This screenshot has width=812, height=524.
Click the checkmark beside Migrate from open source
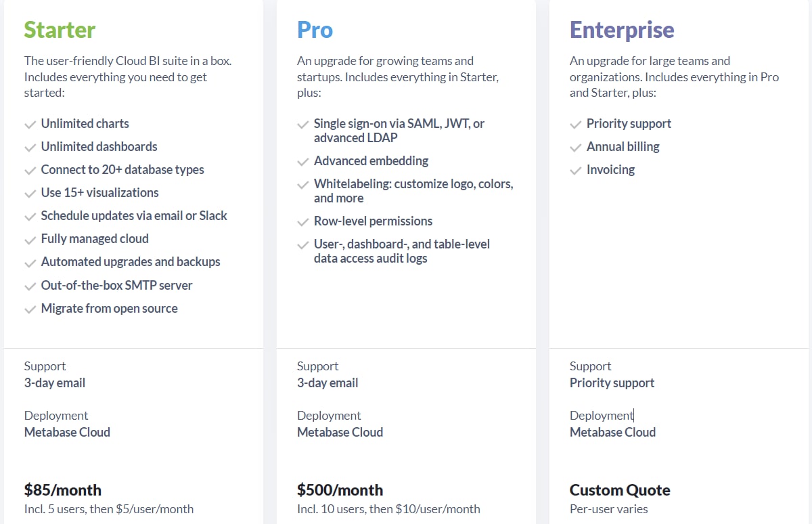pos(30,309)
